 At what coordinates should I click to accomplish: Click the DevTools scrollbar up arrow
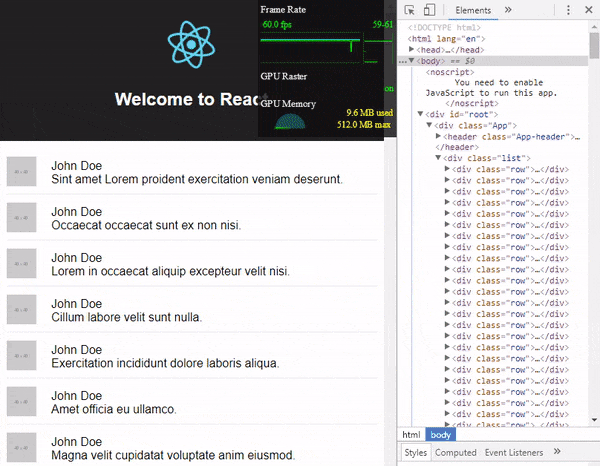point(594,27)
